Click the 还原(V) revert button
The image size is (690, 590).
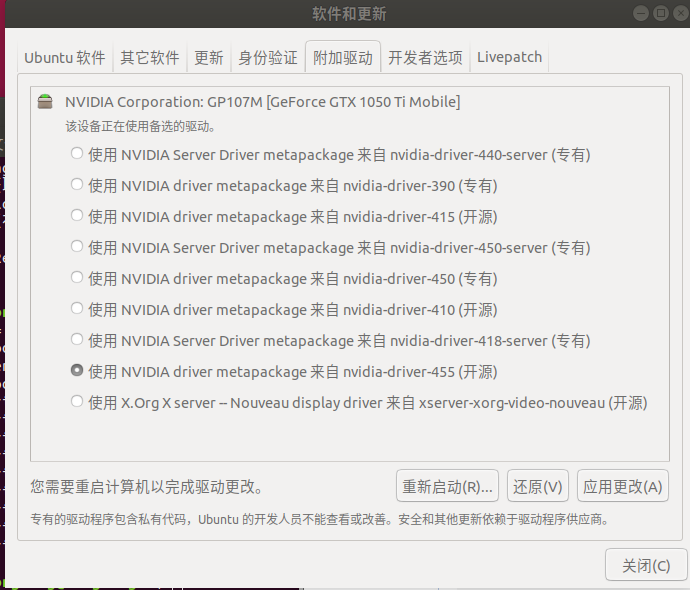[x=538, y=486]
